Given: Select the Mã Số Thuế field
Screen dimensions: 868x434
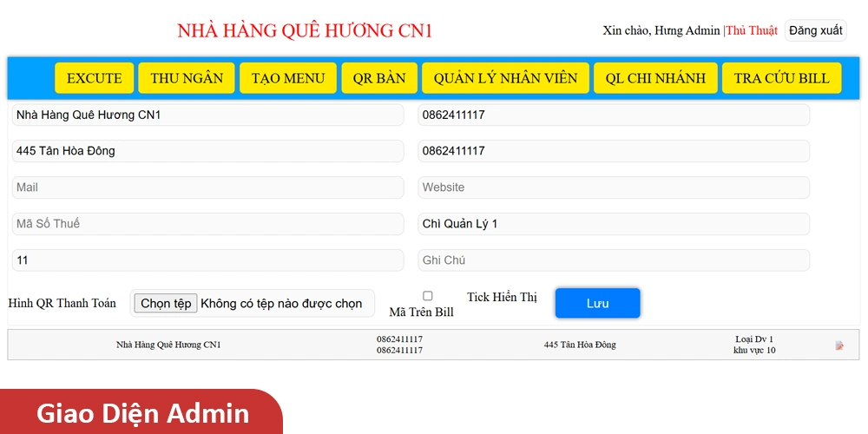Looking at the screenshot, I should pyautogui.click(x=208, y=224).
